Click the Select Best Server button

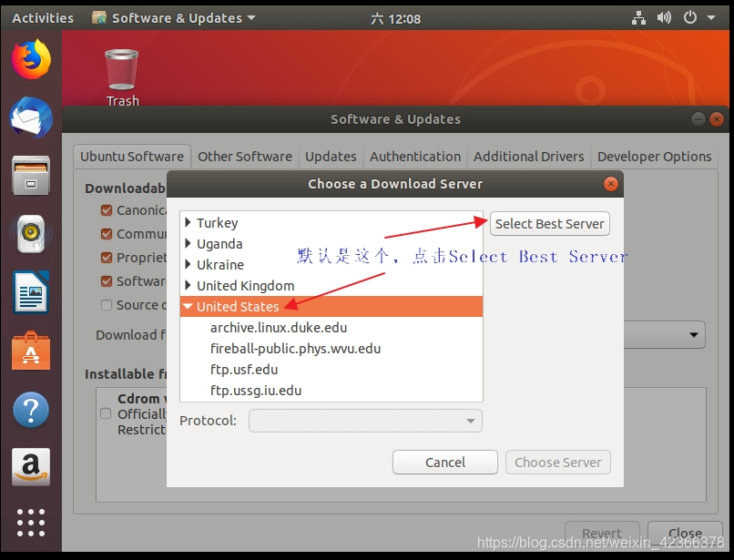[549, 224]
